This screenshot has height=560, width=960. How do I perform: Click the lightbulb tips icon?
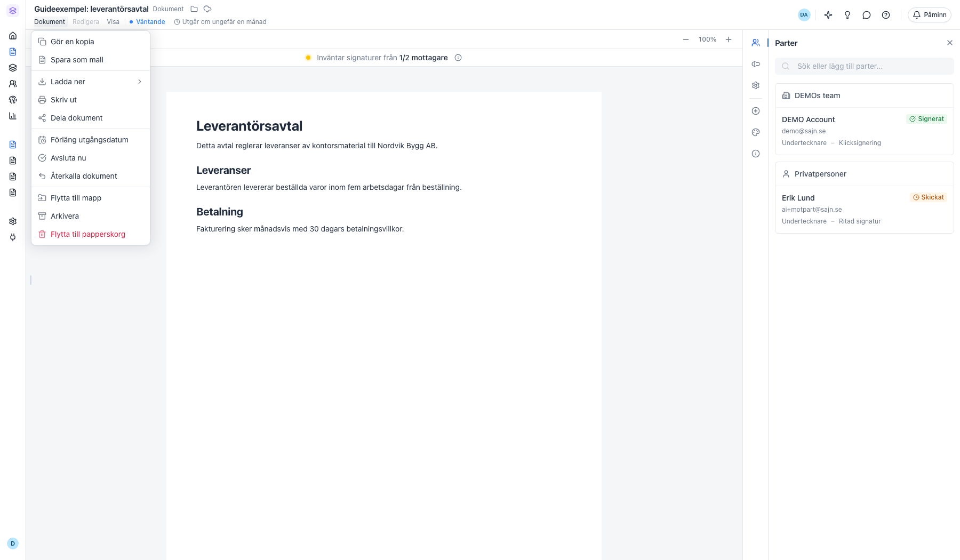(x=847, y=15)
